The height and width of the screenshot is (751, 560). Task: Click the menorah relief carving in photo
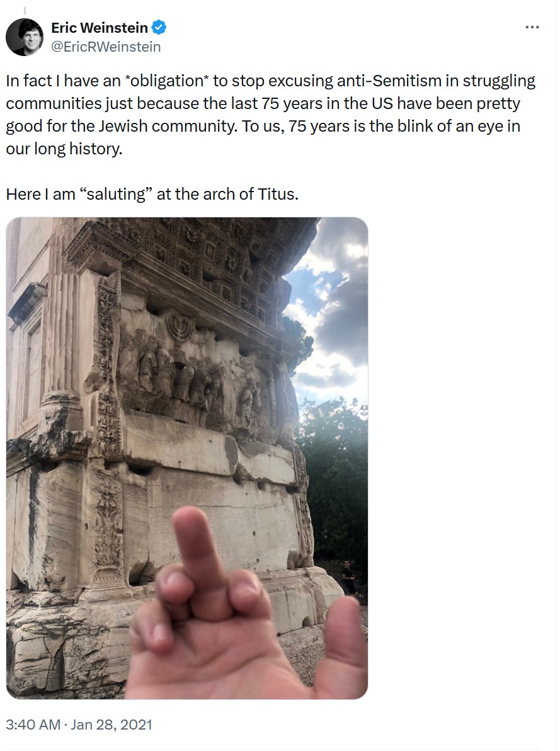[x=178, y=326]
